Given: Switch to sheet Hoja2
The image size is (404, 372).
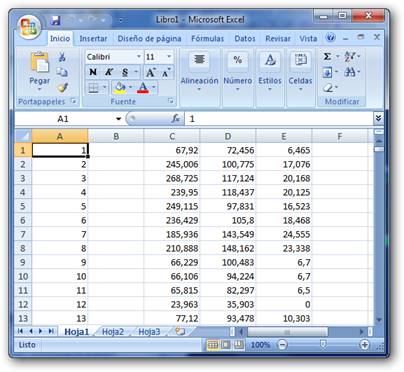Looking at the screenshot, I should (x=113, y=332).
